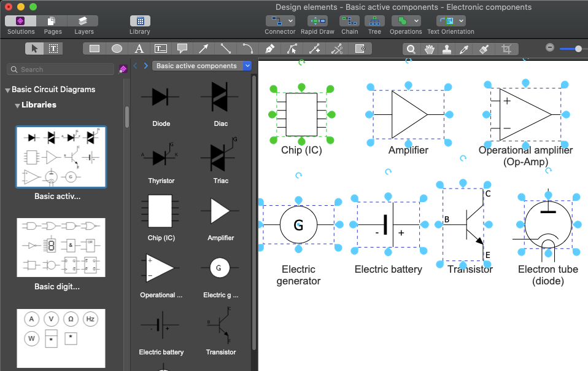The image size is (588, 371).
Task: Activate the Hand pan tool
Action: 429,48
